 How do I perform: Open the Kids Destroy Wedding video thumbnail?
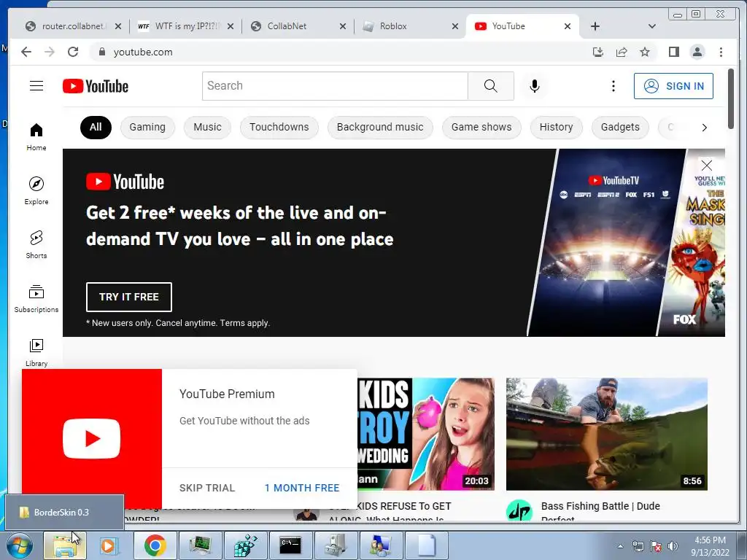click(x=426, y=434)
